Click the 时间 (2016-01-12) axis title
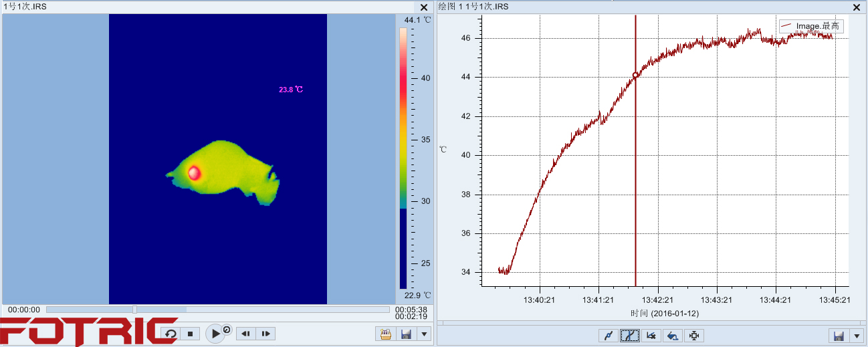This screenshot has width=868, height=347. pyautogui.click(x=664, y=313)
